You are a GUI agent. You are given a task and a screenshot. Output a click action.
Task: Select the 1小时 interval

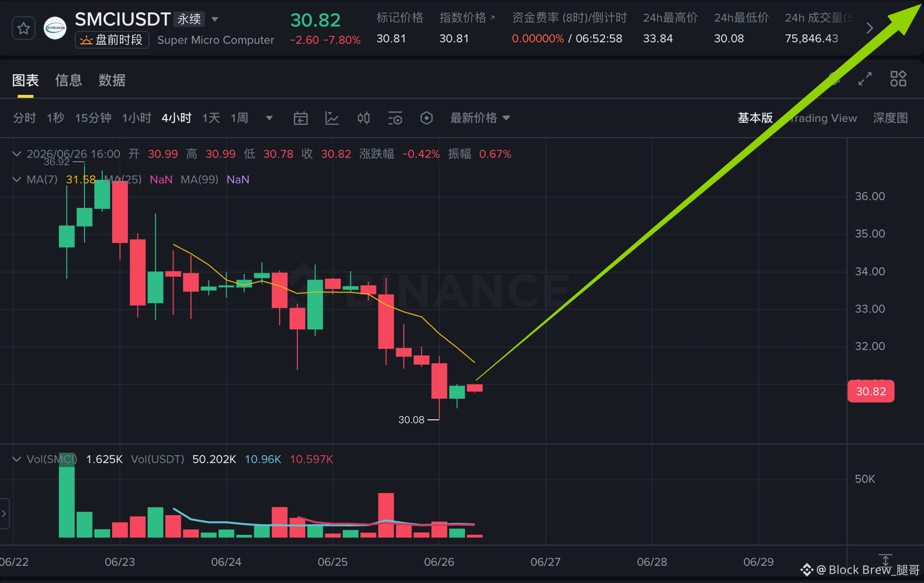(x=137, y=118)
